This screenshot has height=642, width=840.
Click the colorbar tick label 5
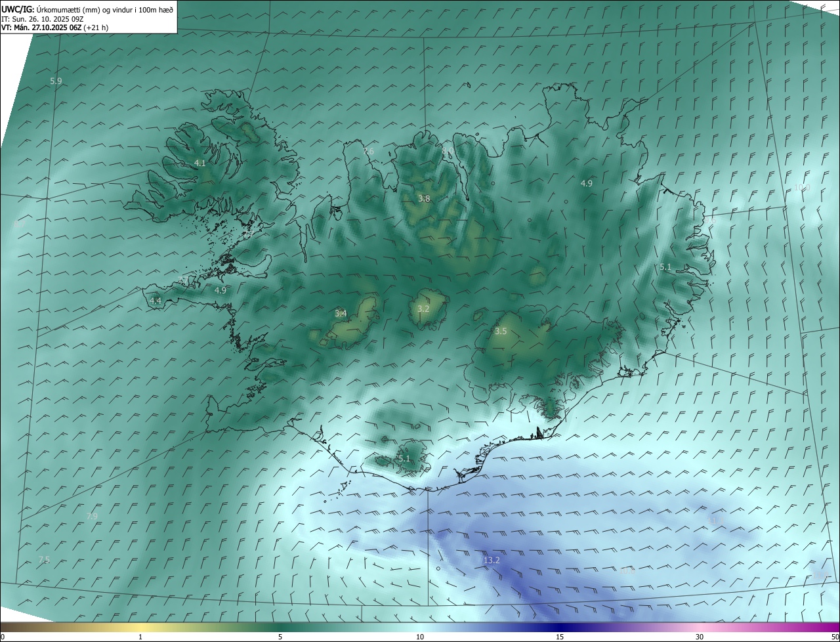[280, 637]
